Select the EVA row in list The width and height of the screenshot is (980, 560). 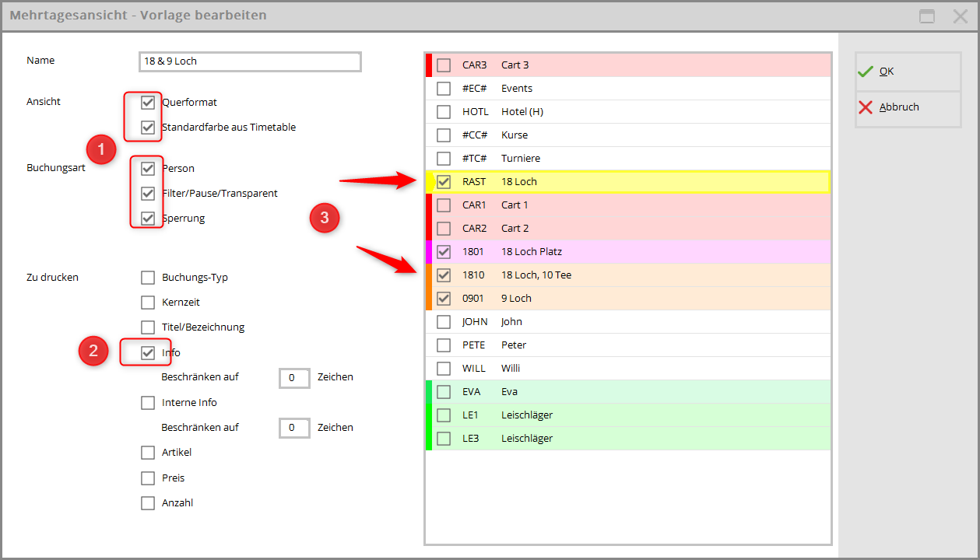point(444,392)
